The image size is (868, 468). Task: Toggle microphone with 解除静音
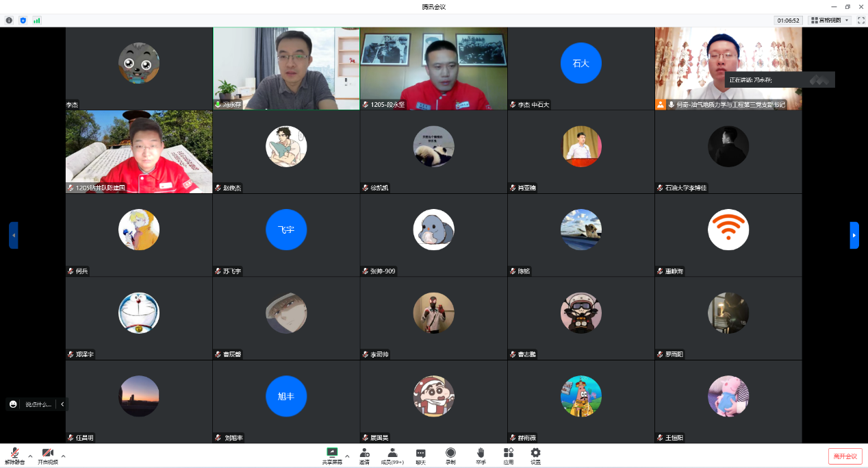(x=14, y=456)
